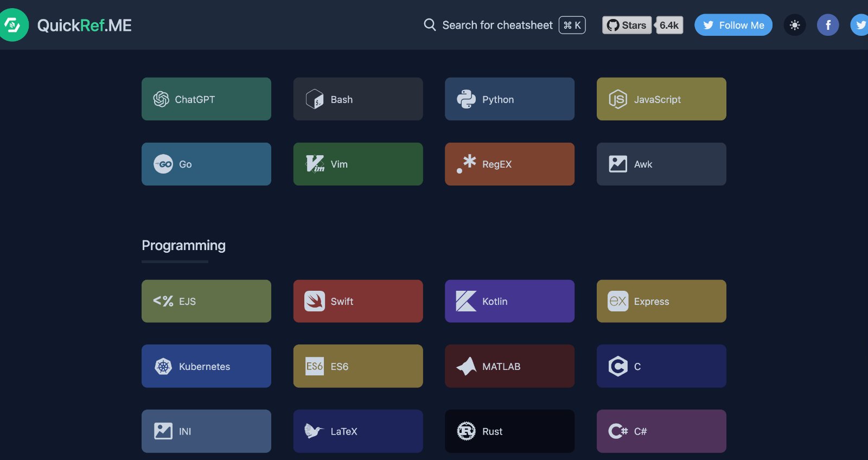Click the EJS angle-percent icon

(x=163, y=301)
